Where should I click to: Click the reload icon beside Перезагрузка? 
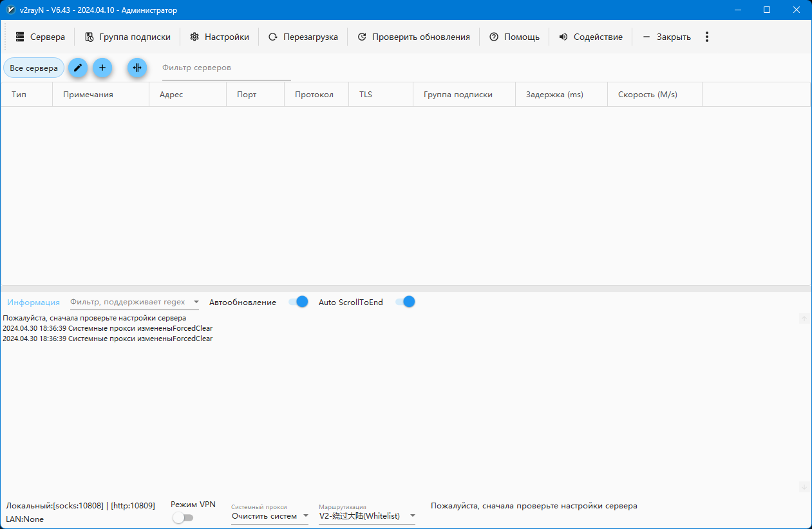coord(273,37)
